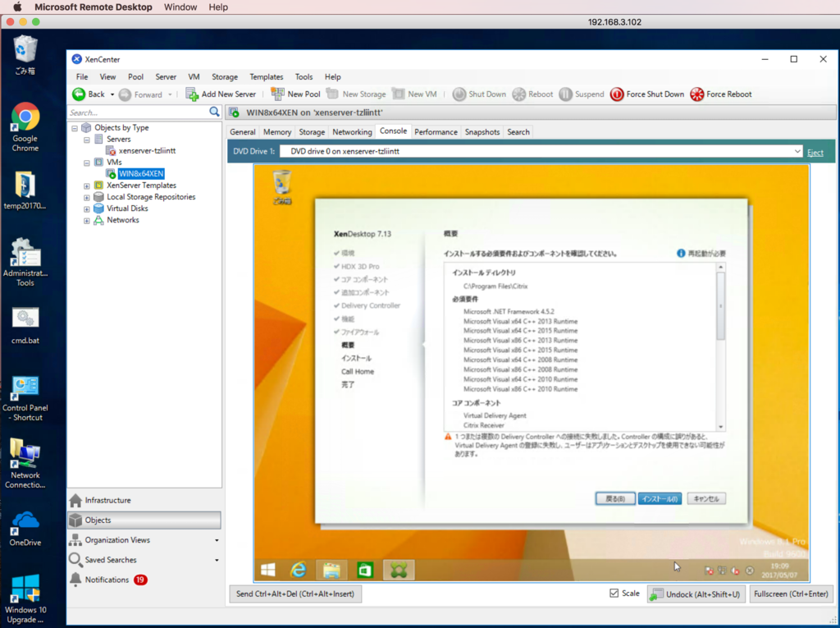Select xenserver-tzliintt server node
Image resolution: width=840 pixels, height=628 pixels.
(147, 151)
